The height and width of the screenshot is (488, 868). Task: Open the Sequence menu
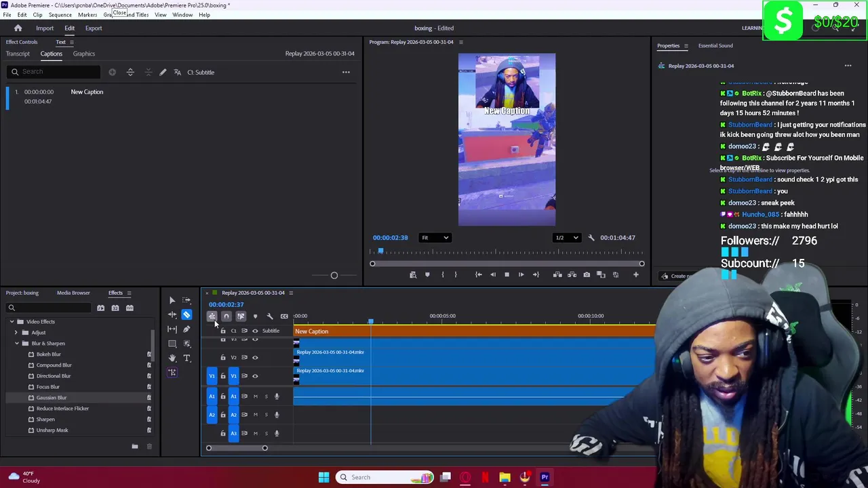pos(60,14)
